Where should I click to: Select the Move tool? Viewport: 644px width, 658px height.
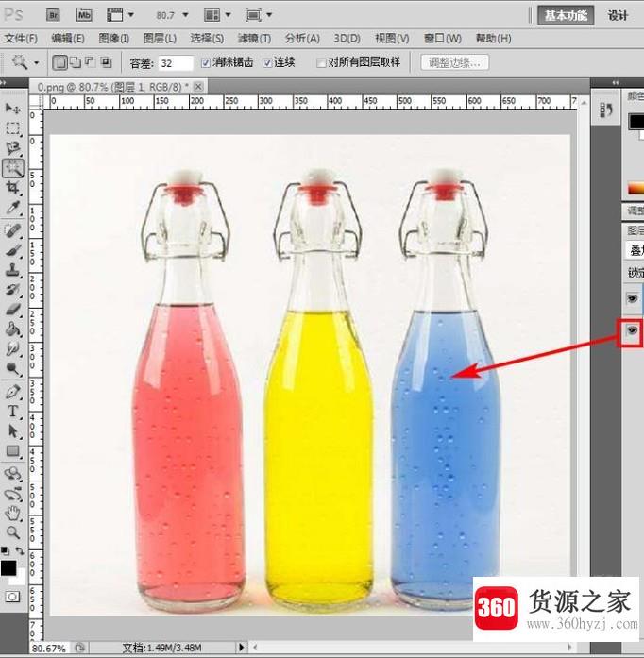tap(13, 109)
